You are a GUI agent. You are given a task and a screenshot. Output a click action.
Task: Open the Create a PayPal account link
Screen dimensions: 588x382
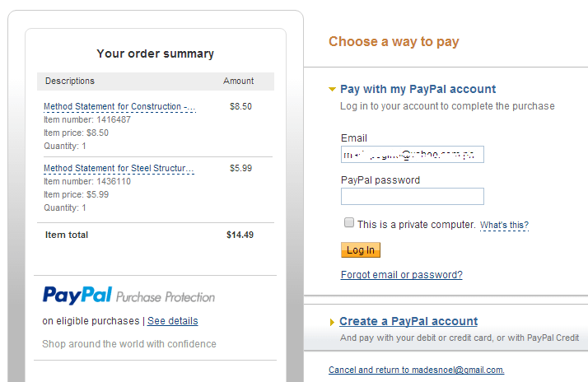408,321
